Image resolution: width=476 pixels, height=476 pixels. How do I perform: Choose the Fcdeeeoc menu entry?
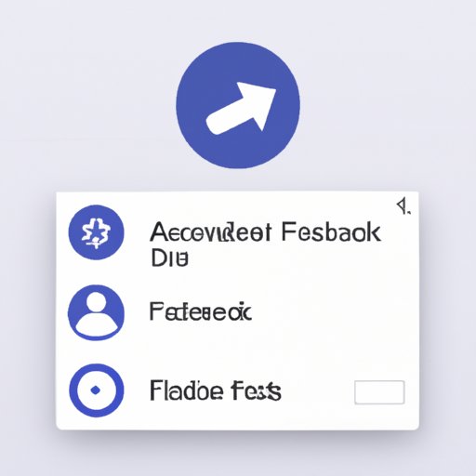click(201, 311)
